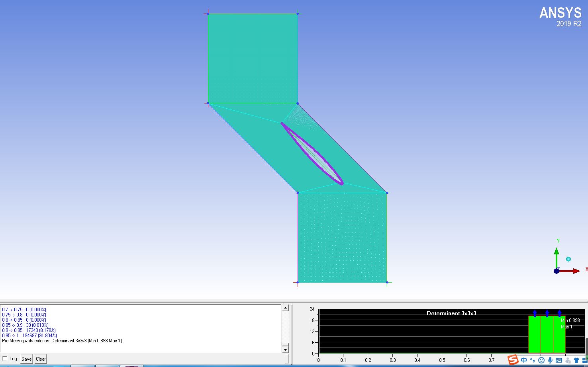This screenshot has width=588, height=367.
Task: Click the message panel scroll-down arrow
Action: (285, 349)
